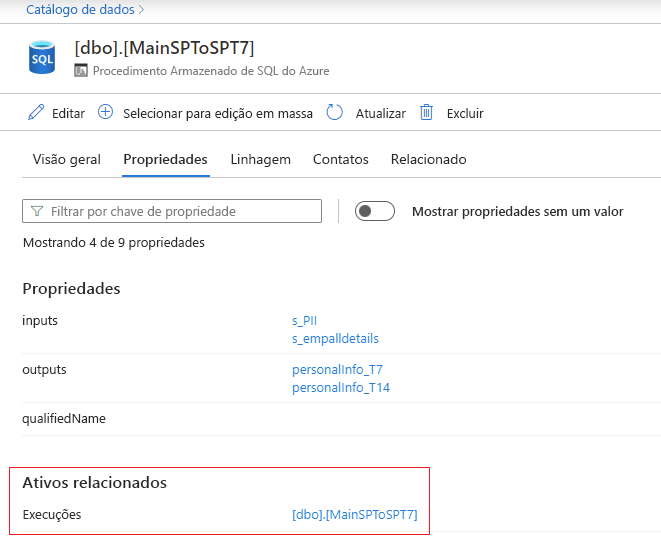Click the breadcrumb chevron after Catálogo de dados
This screenshot has width=661, height=539.
pyautogui.click(x=142, y=9)
